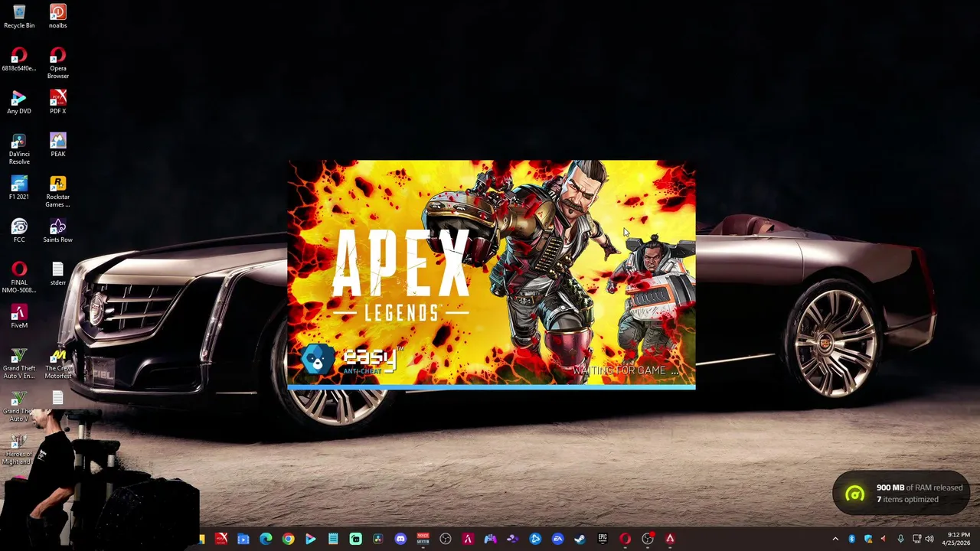Open Steam from the taskbar
Screen dimensions: 980x551
[580, 539]
